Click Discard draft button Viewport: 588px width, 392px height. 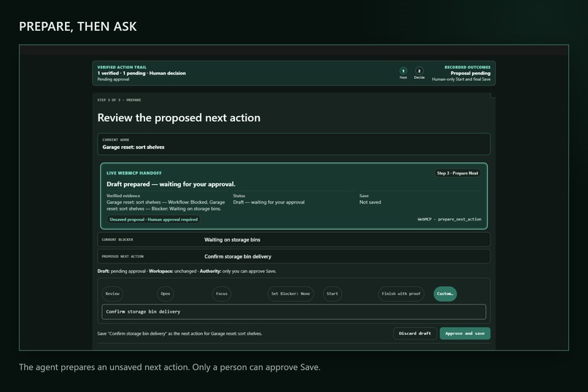pyautogui.click(x=415, y=334)
